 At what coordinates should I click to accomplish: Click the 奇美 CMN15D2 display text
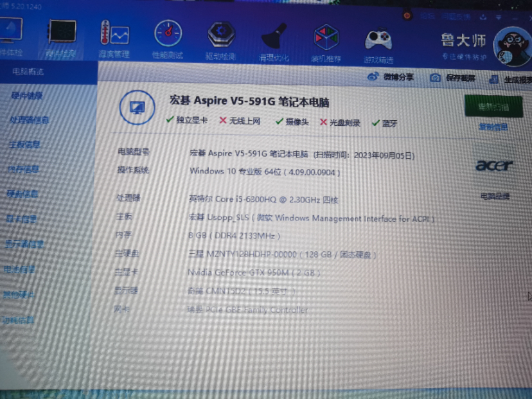pyautogui.click(x=241, y=291)
